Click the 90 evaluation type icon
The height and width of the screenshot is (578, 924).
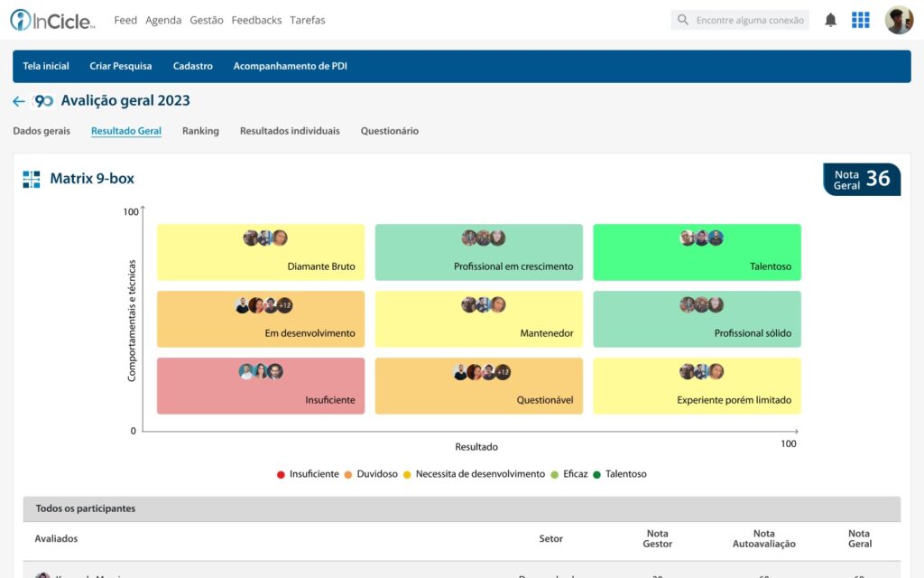[43, 101]
